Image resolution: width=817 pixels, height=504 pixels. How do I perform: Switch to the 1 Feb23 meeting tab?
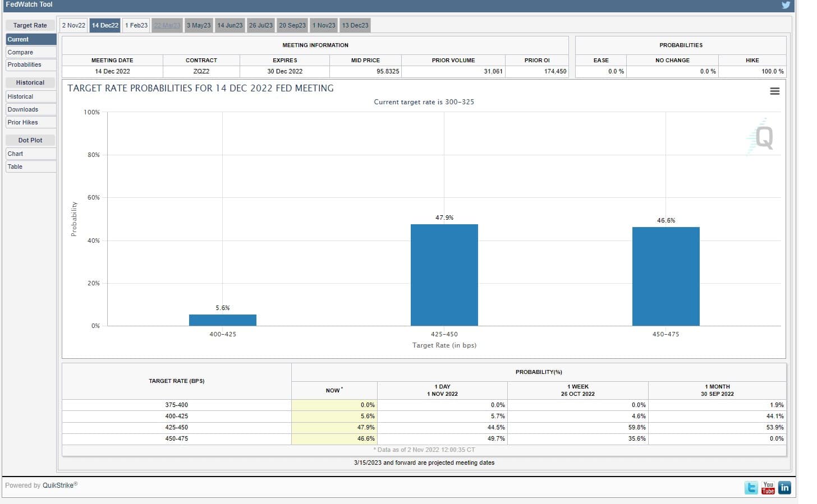(136, 25)
